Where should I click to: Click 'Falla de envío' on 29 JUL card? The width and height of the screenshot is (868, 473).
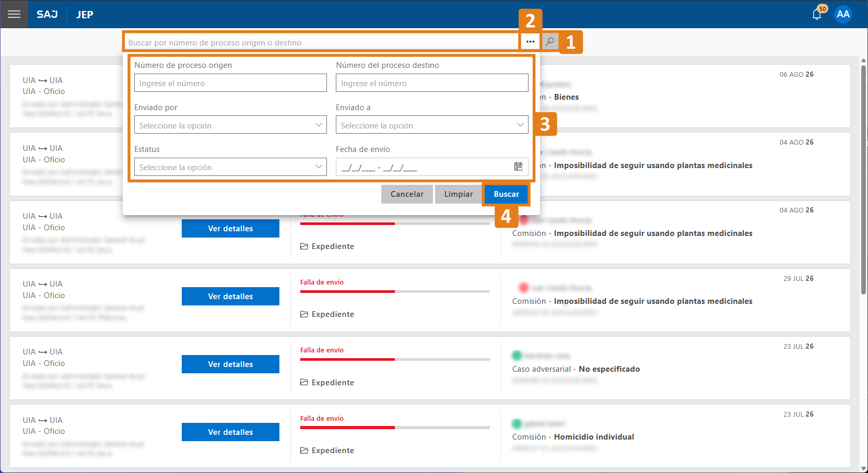[322, 282]
